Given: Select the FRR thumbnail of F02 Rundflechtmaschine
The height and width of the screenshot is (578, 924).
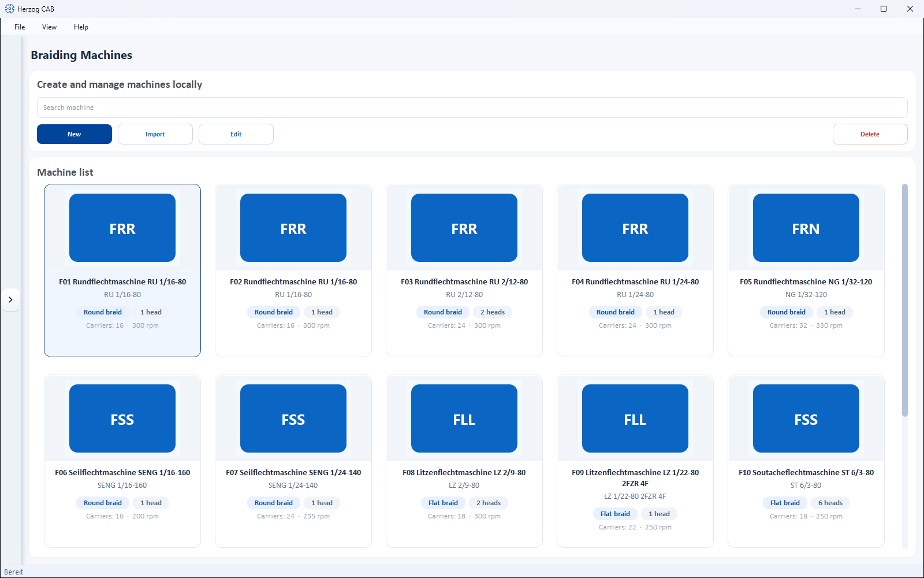Looking at the screenshot, I should [293, 228].
